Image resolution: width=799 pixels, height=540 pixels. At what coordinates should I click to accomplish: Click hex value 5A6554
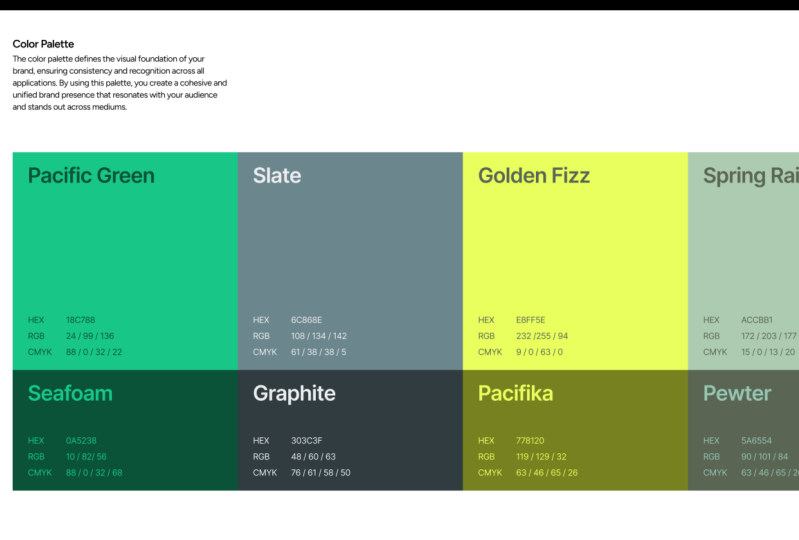click(x=757, y=441)
